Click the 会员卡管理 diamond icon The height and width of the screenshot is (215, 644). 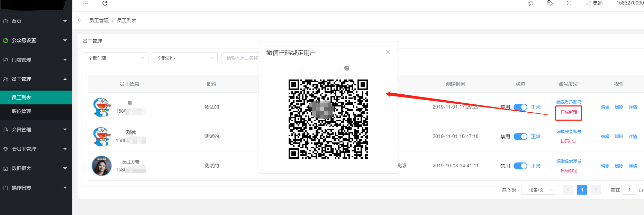pos(6,149)
